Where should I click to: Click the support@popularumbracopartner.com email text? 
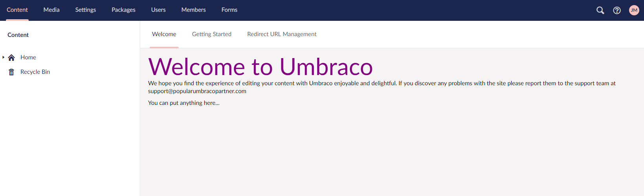pyautogui.click(x=197, y=91)
